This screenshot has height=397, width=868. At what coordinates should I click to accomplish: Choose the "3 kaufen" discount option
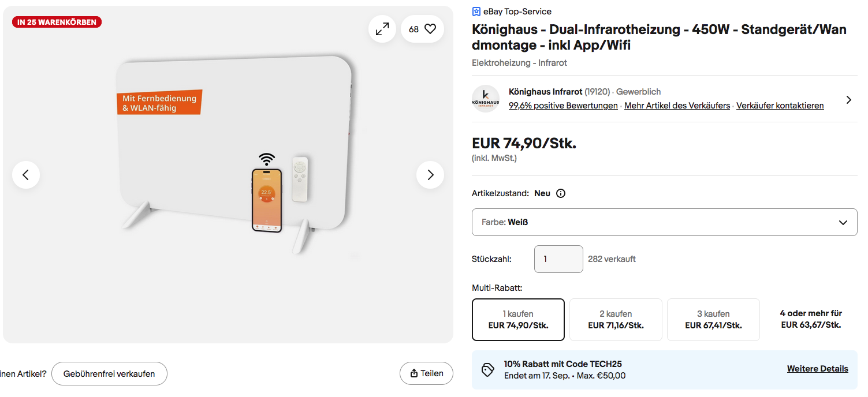pos(713,320)
